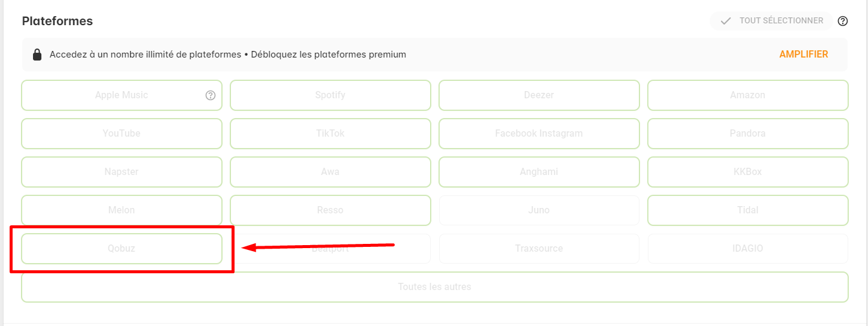Viewport: 868px width, 326px height.
Task: Select the locked IDAGIO platform
Action: point(748,249)
